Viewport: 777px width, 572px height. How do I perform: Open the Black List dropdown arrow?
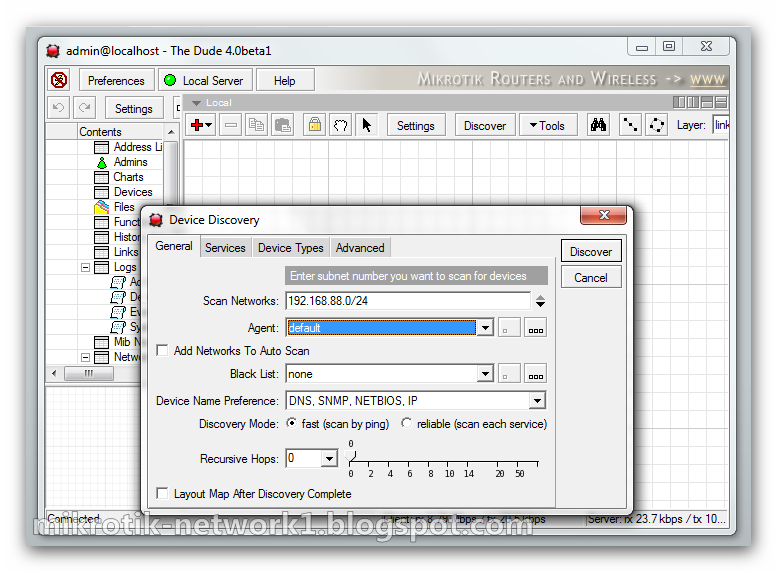pyautogui.click(x=485, y=373)
